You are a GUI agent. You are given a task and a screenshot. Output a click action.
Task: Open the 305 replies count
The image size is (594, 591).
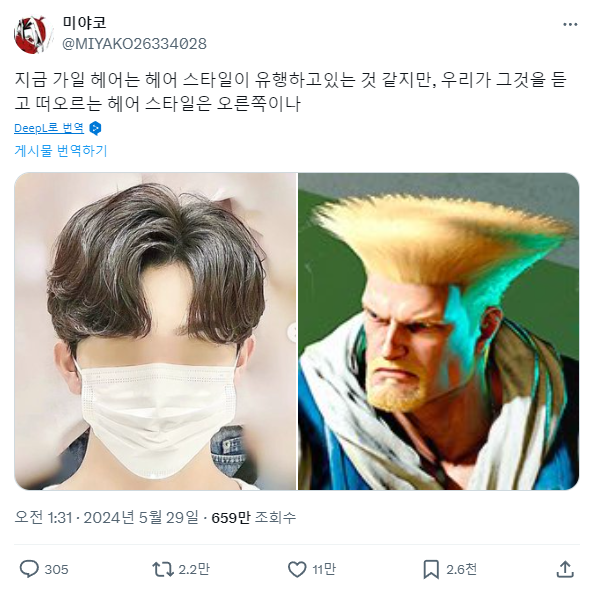point(56,569)
